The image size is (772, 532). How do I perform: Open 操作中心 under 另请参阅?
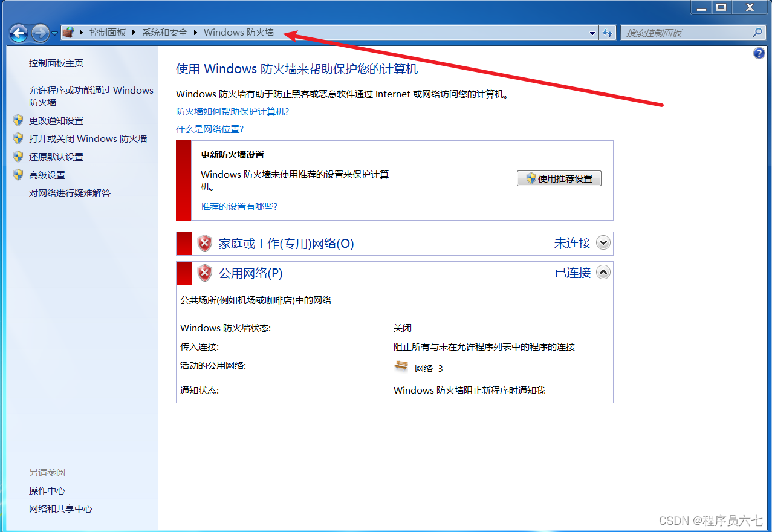[47, 490]
